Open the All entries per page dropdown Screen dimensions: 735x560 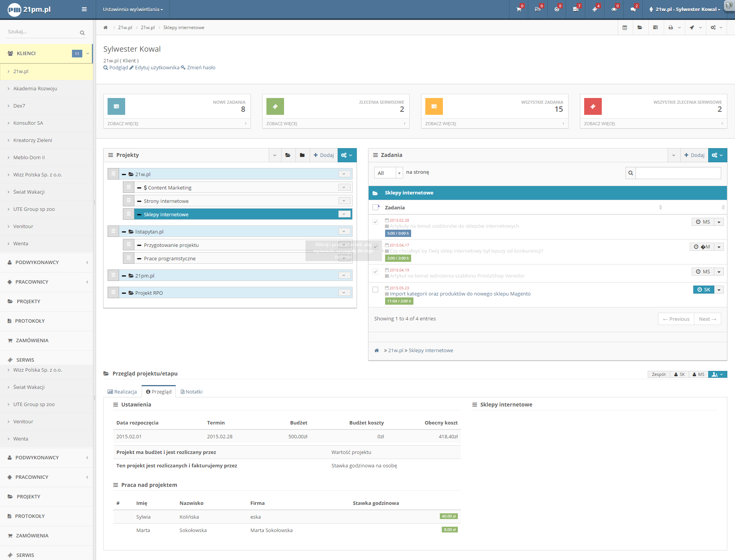[x=389, y=173]
